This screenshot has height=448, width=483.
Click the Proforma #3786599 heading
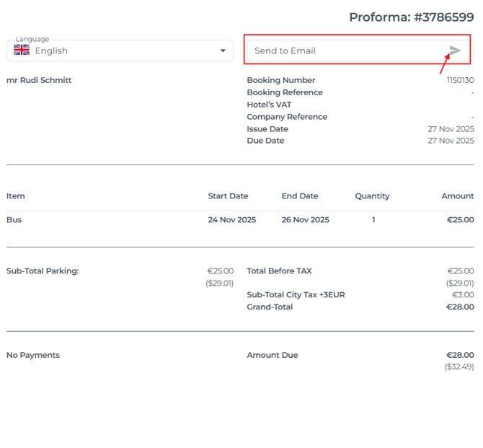pos(411,17)
